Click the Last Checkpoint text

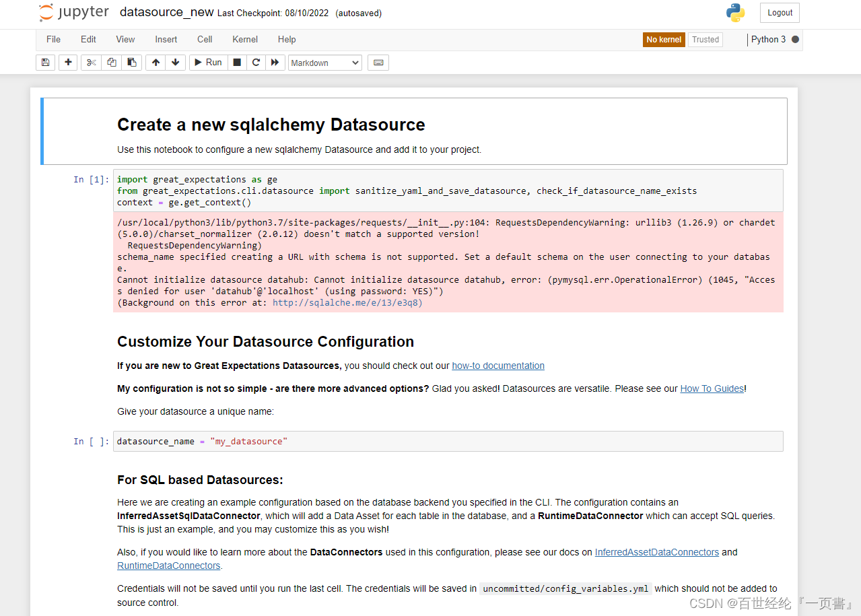pyautogui.click(x=273, y=13)
